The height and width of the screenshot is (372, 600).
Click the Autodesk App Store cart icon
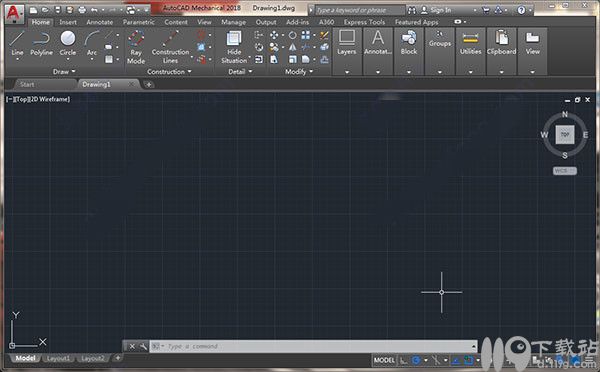click(x=486, y=10)
